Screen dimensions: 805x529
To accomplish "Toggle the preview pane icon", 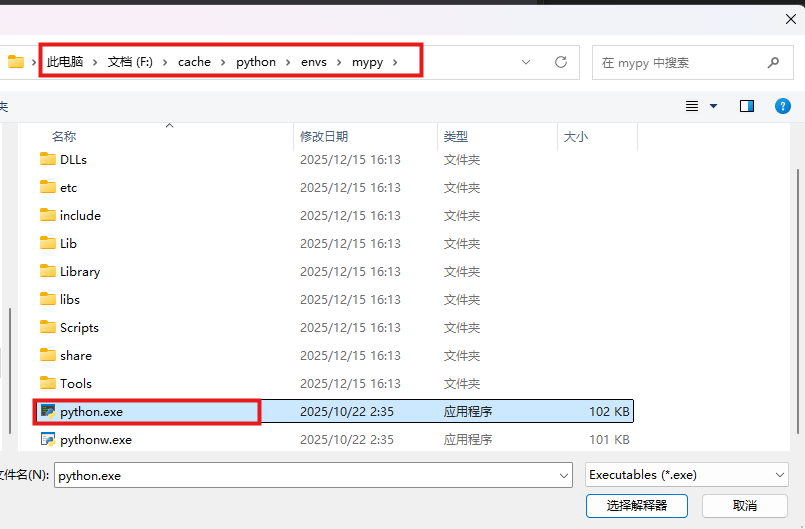I will (x=746, y=106).
